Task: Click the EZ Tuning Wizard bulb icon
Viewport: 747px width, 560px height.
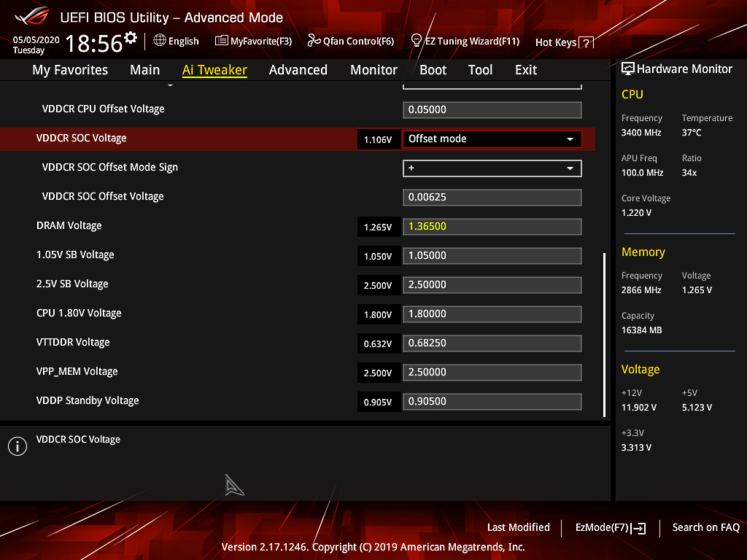Action: (x=417, y=41)
